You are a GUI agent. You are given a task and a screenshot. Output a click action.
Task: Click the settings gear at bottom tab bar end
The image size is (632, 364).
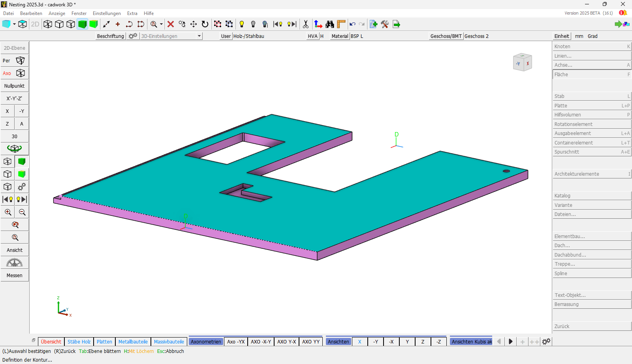pos(546,341)
